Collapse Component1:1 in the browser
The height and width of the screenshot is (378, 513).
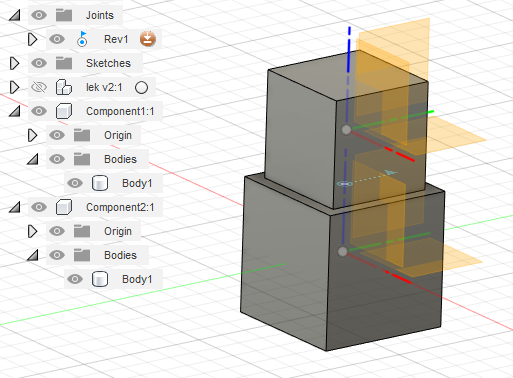pos(14,111)
